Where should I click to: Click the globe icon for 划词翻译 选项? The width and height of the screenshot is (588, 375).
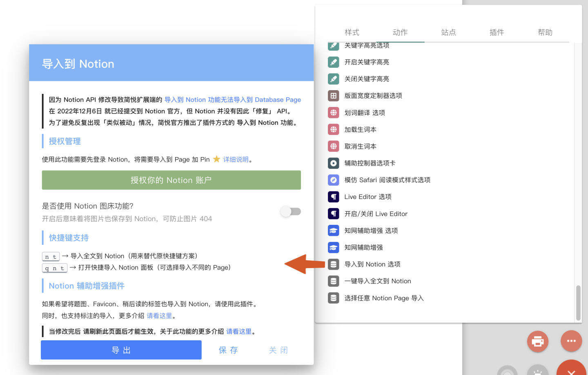[334, 113]
